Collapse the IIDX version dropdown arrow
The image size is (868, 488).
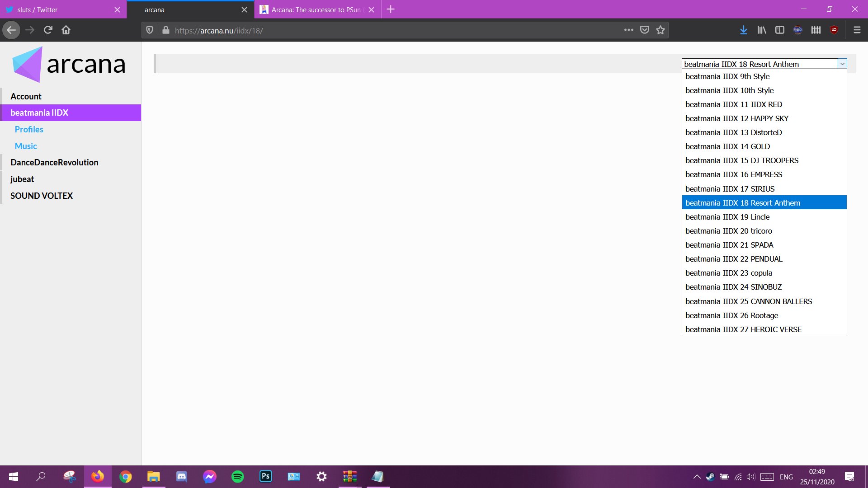coord(842,64)
